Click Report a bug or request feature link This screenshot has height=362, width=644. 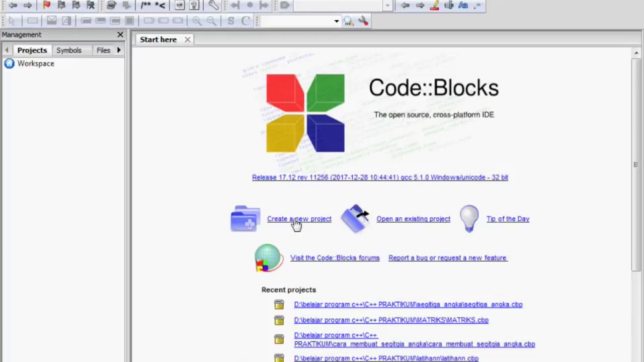point(448,258)
